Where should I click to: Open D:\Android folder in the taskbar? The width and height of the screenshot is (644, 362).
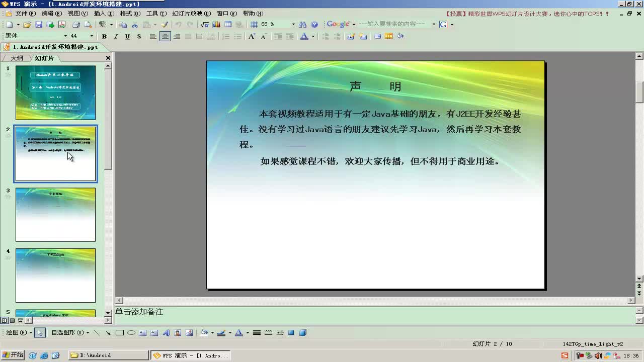(x=108, y=355)
